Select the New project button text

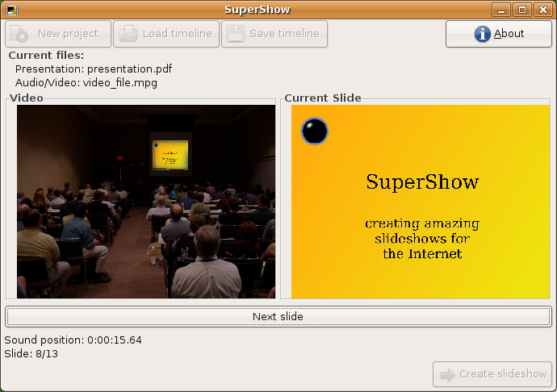click(68, 34)
